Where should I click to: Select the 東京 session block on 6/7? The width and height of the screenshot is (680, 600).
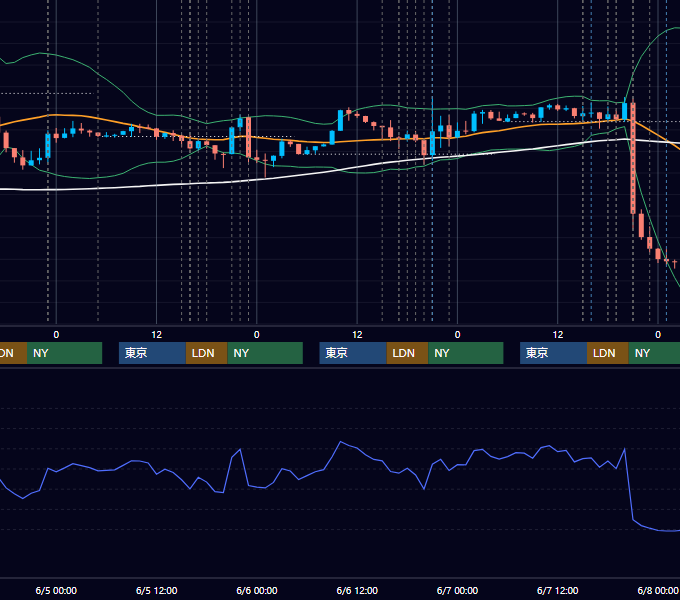tap(553, 353)
